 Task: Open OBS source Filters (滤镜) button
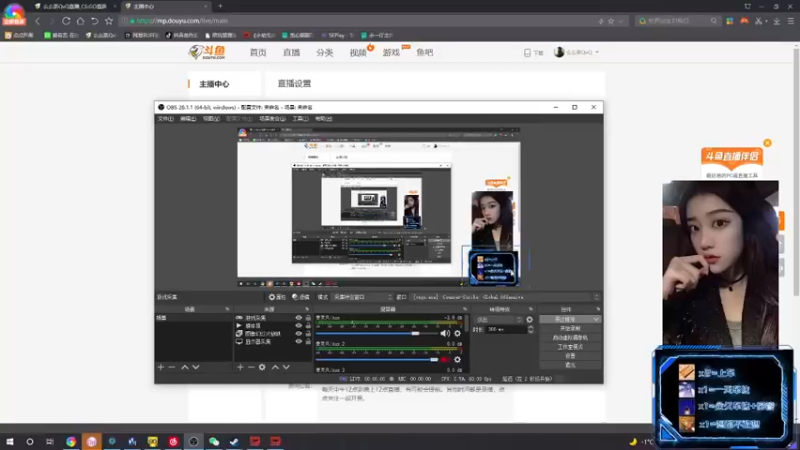coord(301,297)
